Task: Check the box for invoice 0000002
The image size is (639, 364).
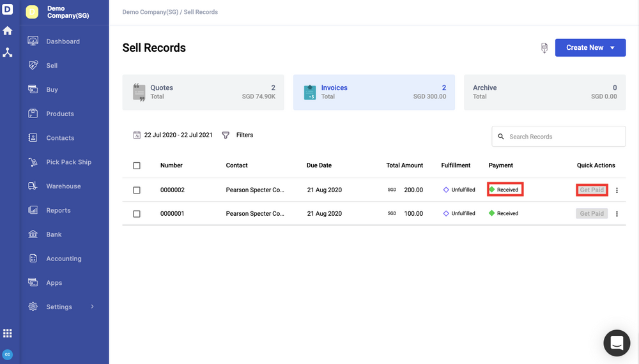Action: [x=137, y=190]
